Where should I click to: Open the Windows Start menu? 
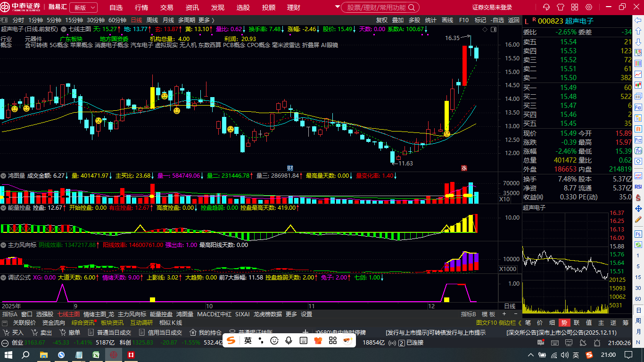(x=8, y=354)
